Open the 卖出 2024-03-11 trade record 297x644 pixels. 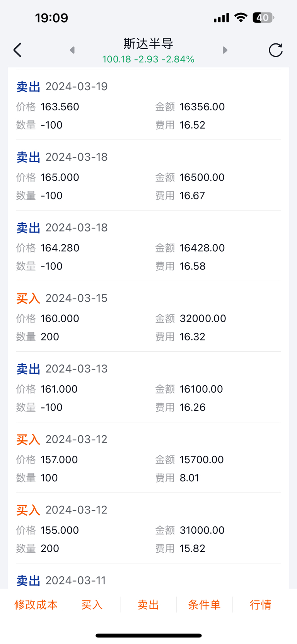(x=148, y=580)
